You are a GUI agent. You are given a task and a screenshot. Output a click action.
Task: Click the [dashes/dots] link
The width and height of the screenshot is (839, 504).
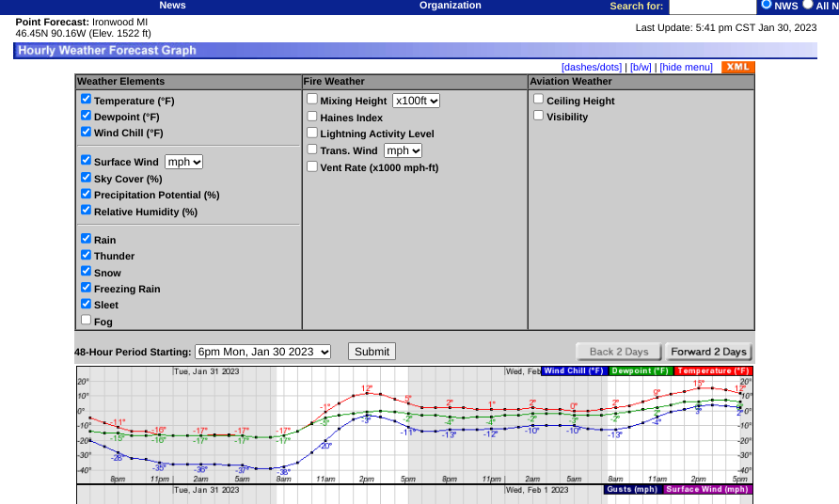(592, 67)
